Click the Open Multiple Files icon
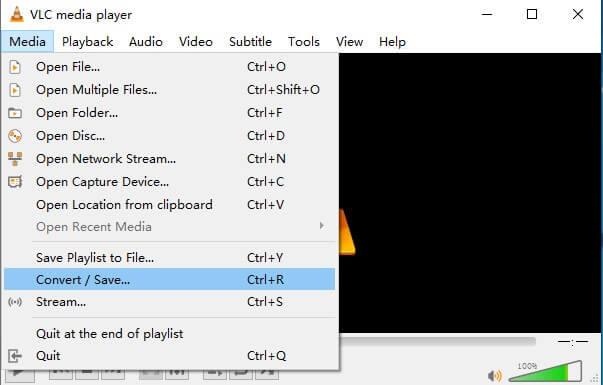 tap(15, 90)
